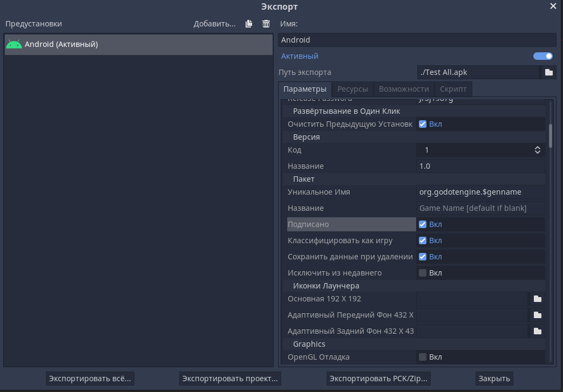The height and width of the screenshot is (392, 563).
Task: Enable OpenGL Отладка checkbox
Action: [423, 357]
